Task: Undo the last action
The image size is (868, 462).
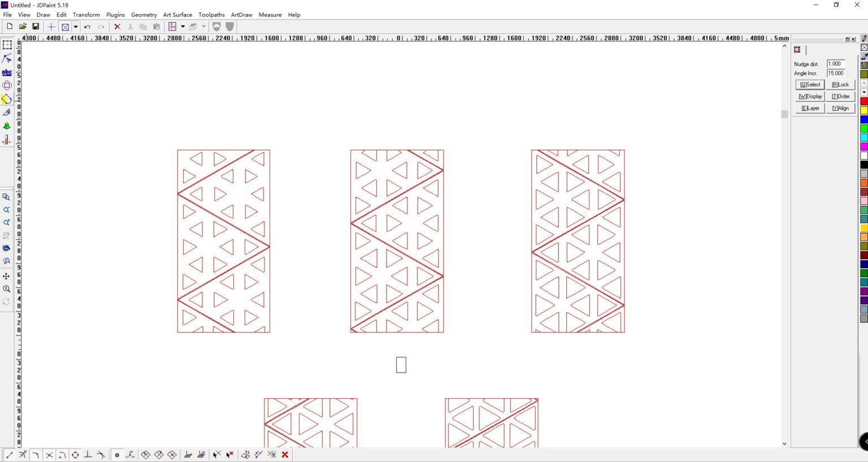Action: point(88,27)
